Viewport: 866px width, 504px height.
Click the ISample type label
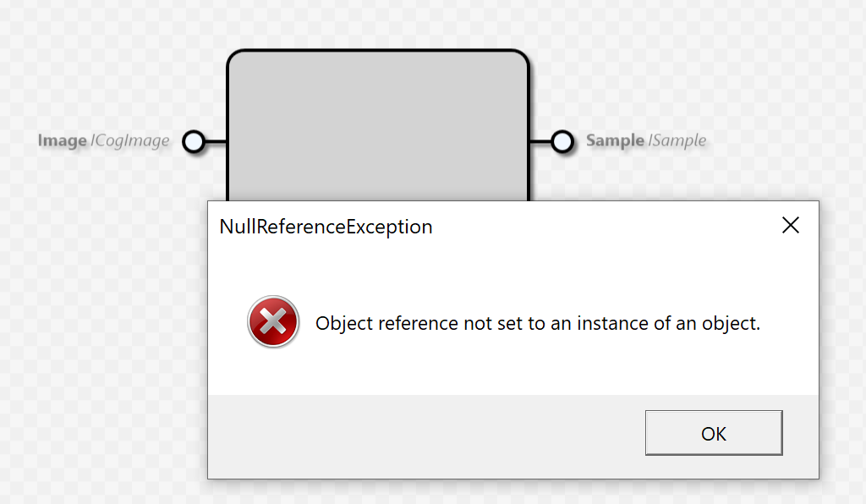tap(677, 140)
